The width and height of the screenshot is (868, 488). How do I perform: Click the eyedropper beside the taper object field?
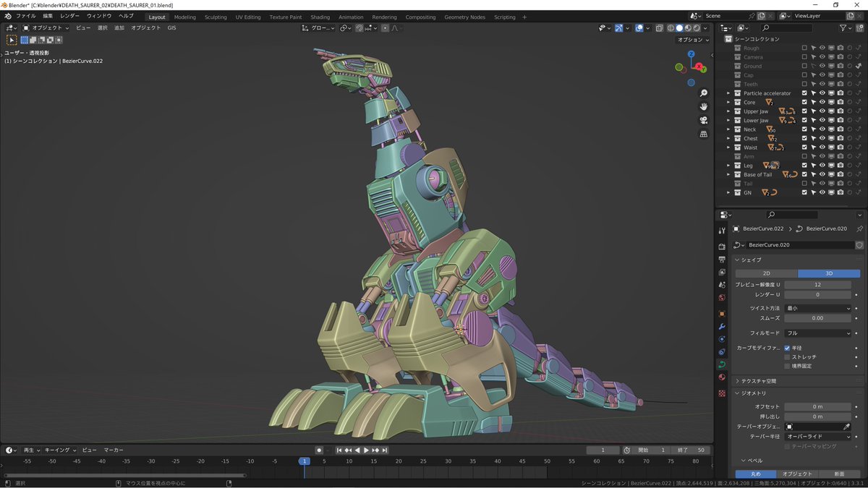point(846,427)
